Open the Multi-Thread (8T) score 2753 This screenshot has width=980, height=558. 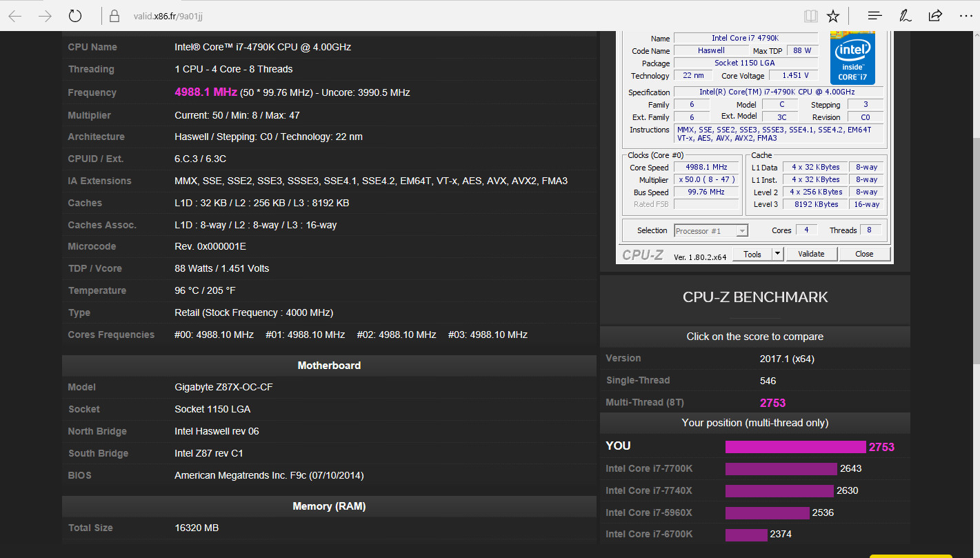pyautogui.click(x=772, y=403)
